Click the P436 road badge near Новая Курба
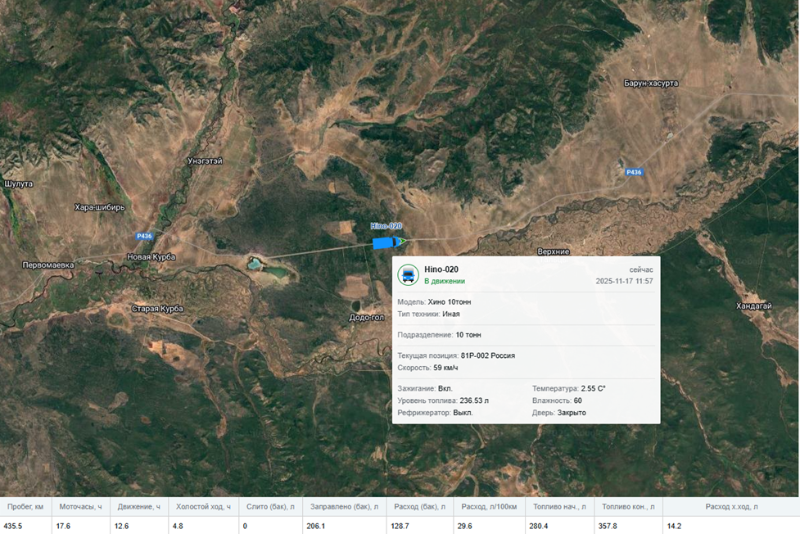This screenshot has height=543, width=800. point(144,236)
